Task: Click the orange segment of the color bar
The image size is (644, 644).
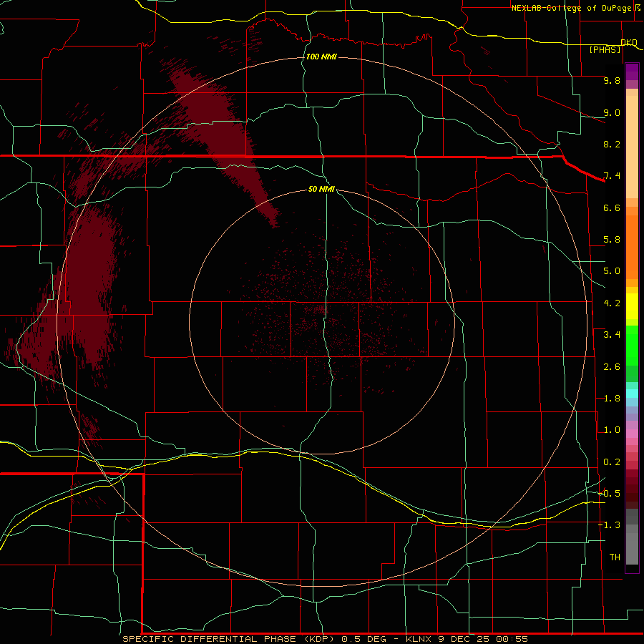Action: [x=632, y=247]
